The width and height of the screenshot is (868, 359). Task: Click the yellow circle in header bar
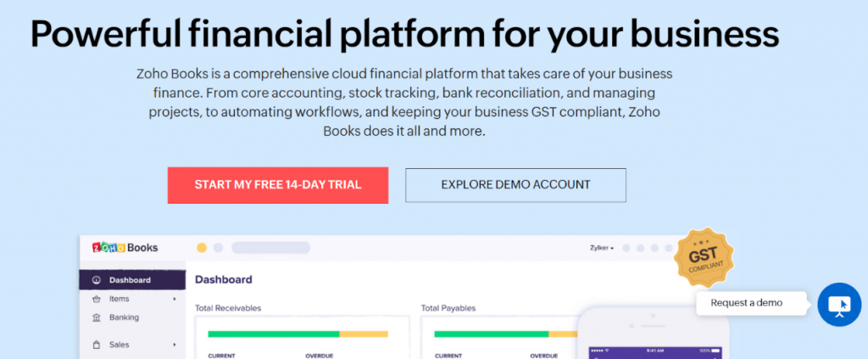(202, 248)
